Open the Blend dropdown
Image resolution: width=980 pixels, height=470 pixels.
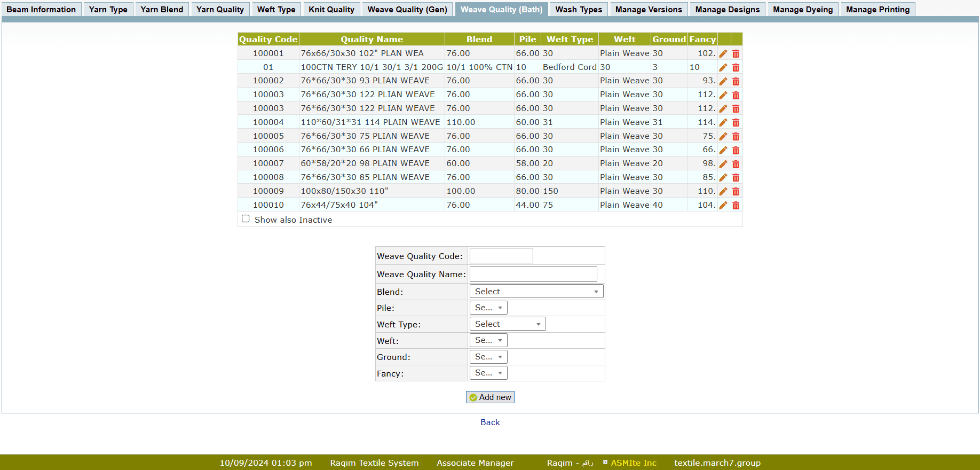point(536,292)
